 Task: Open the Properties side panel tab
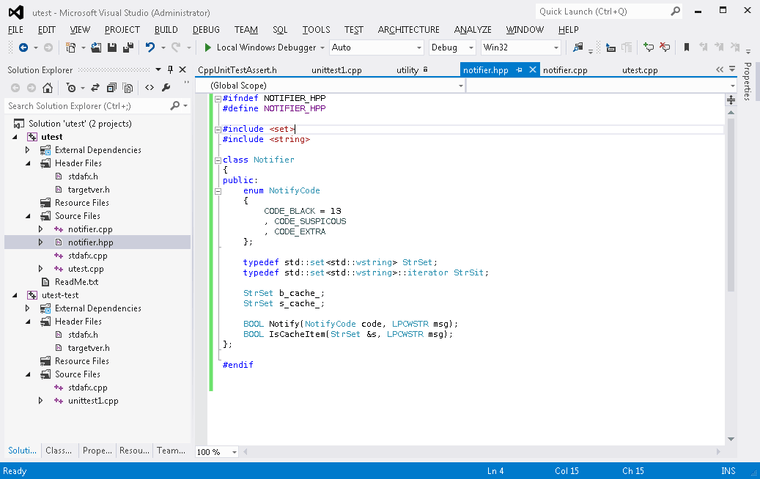pyautogui.click(x=747, y=81)
